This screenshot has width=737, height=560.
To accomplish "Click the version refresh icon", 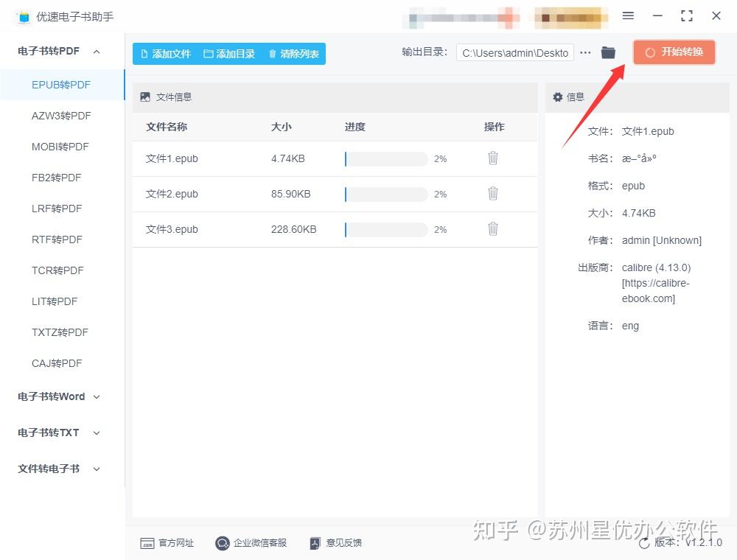I will coord(644,544).
